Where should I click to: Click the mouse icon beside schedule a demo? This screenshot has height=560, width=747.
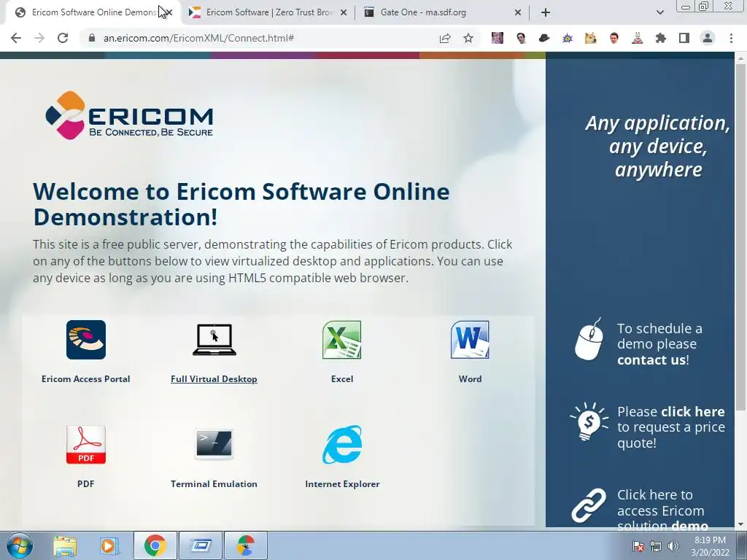tap(589, 340)
